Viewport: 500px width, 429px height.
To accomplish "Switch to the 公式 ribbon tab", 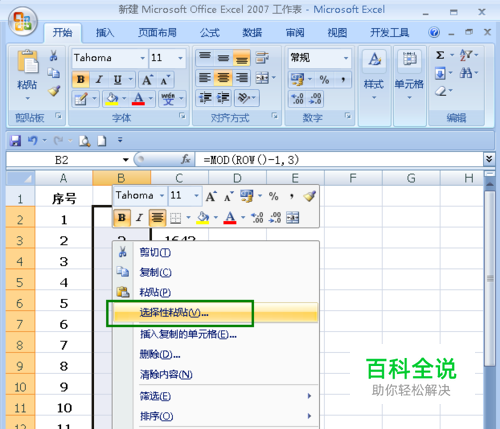I will (x=210, y=33).
